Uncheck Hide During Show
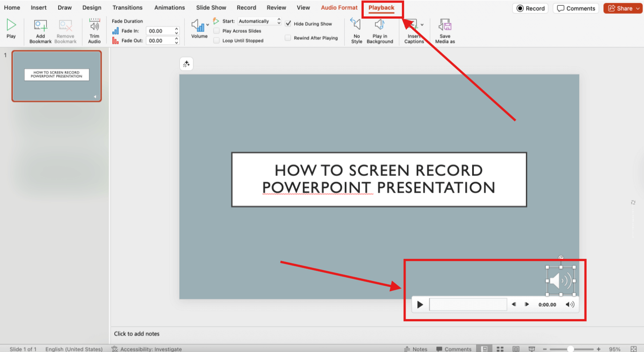Image resolution: width=644 pixels, height=352 pixels. [x=288, y=24]
